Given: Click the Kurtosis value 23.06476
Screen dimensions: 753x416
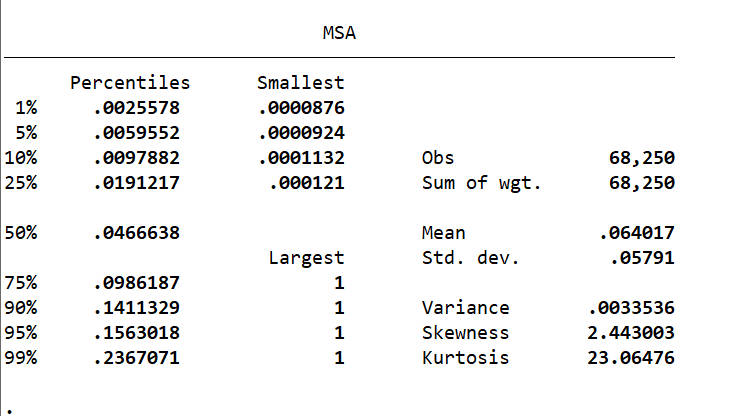Looking at the screenshot, I should (x=630, y=358).
